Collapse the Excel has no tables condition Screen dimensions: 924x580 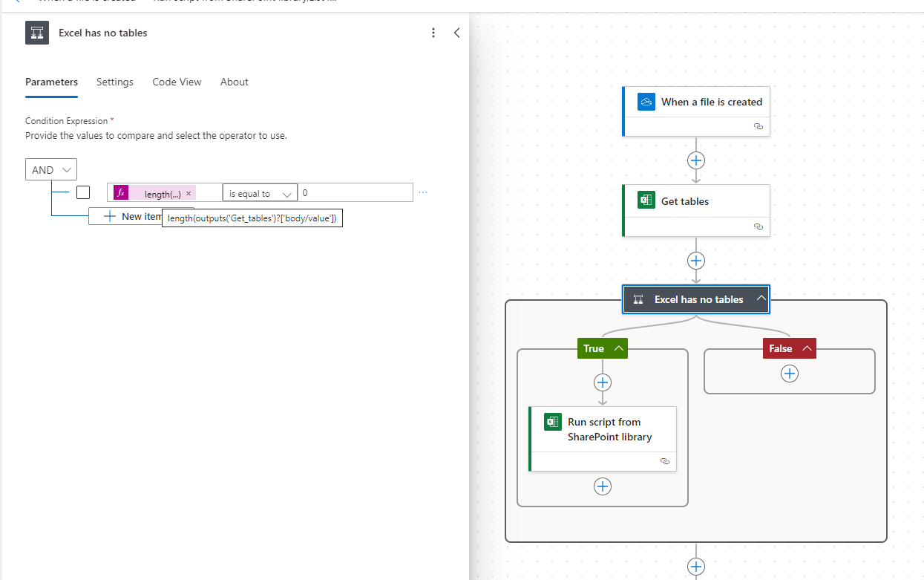760,299
